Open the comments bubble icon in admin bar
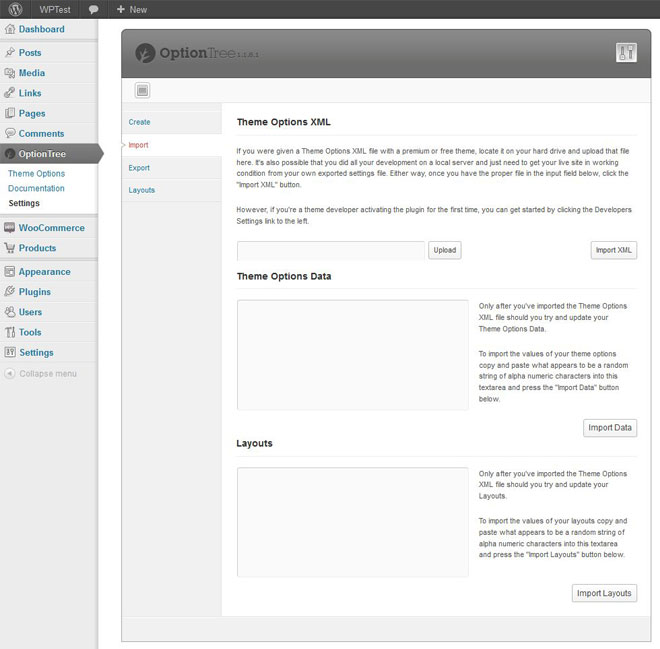The height and width of the screenshot is (649, 660). [93, 10]
